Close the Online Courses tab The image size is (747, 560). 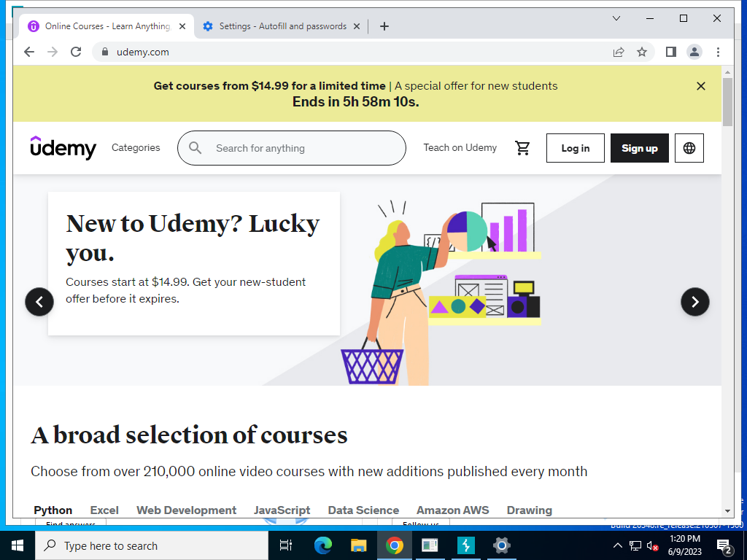tap(182, 26)
